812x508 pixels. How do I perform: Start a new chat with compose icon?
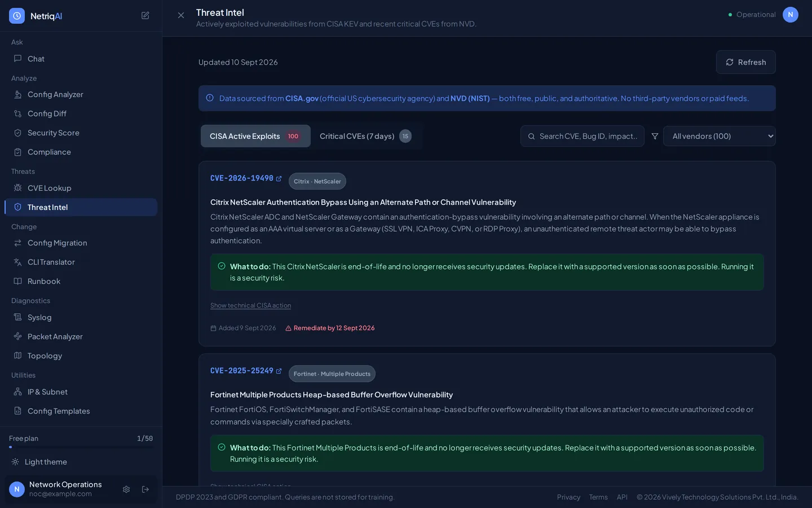[145, 16]
